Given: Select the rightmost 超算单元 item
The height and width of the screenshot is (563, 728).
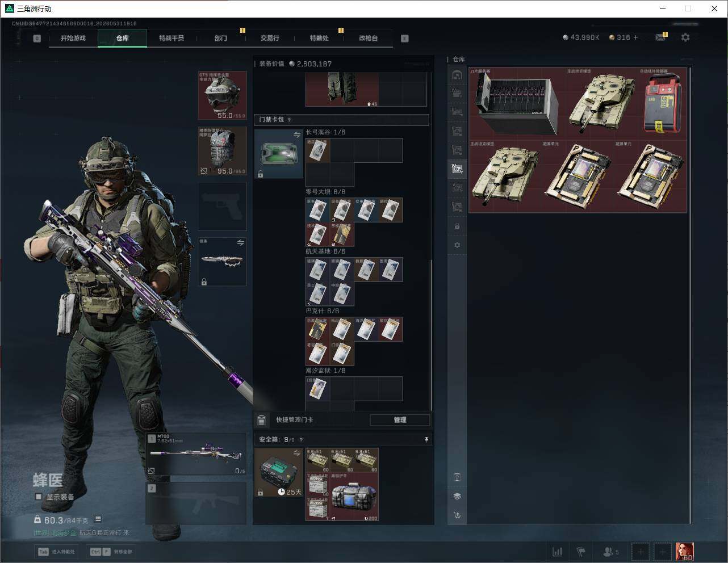Looking at the screenshot, I should click(651, 176).
